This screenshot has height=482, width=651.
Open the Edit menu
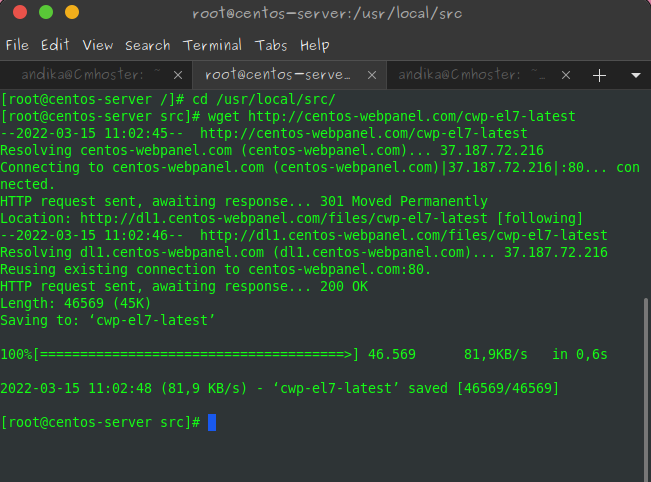[x=55, y=45]
